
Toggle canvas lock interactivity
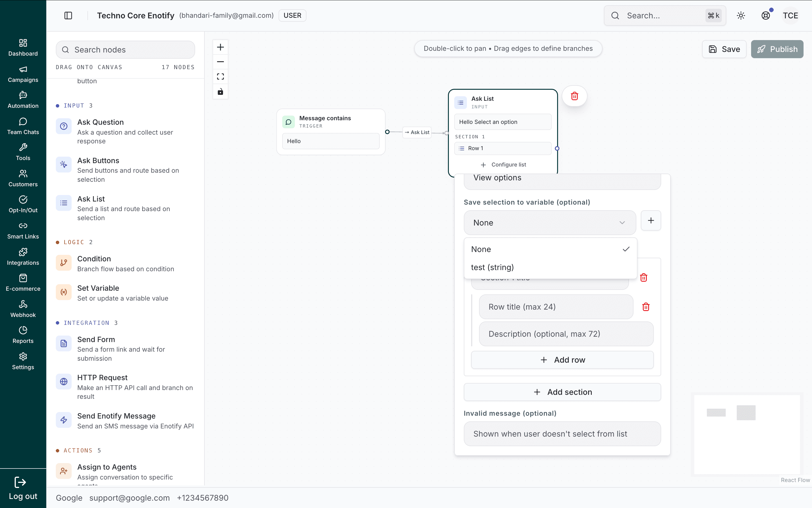pos(220,91)
